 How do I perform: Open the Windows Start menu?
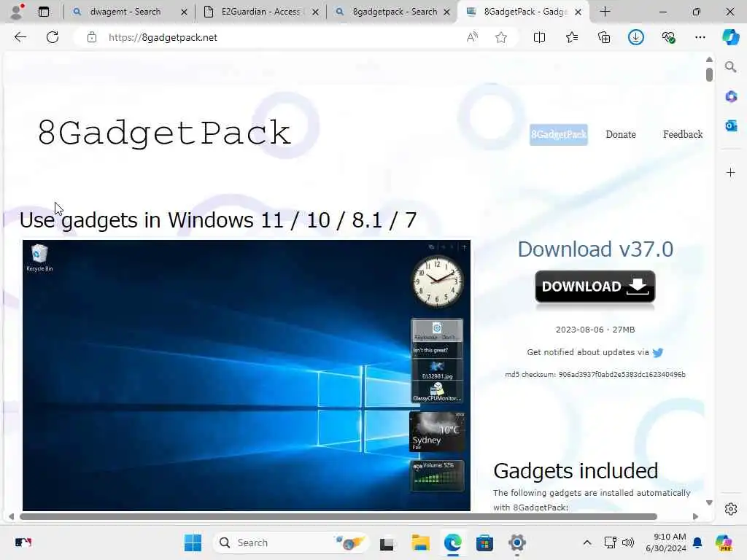[193, 542]
